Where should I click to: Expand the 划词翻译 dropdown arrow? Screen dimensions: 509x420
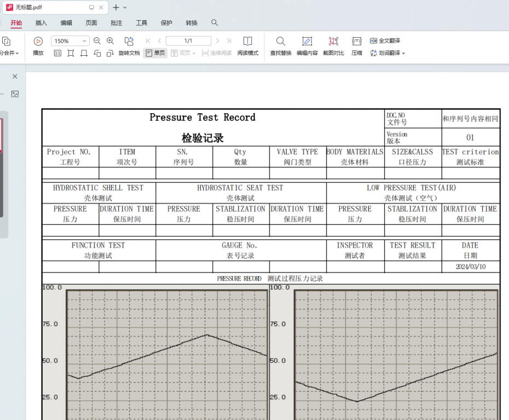[403, 53]
